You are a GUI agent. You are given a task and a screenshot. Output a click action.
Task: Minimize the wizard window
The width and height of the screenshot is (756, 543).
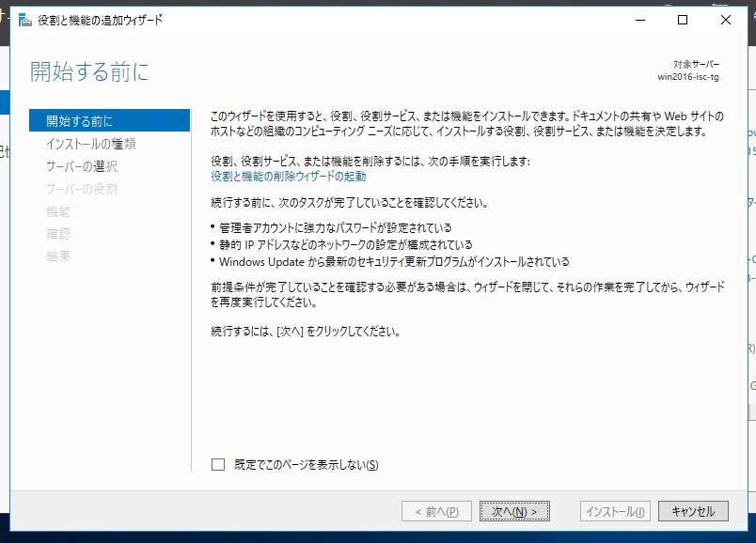(x=640, y=20)
